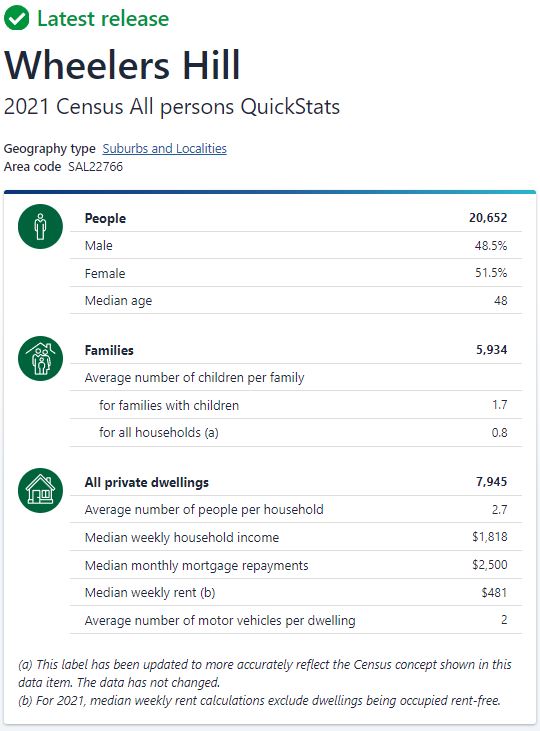Select Average motor vehicles per dwelling row

point(296,620)
